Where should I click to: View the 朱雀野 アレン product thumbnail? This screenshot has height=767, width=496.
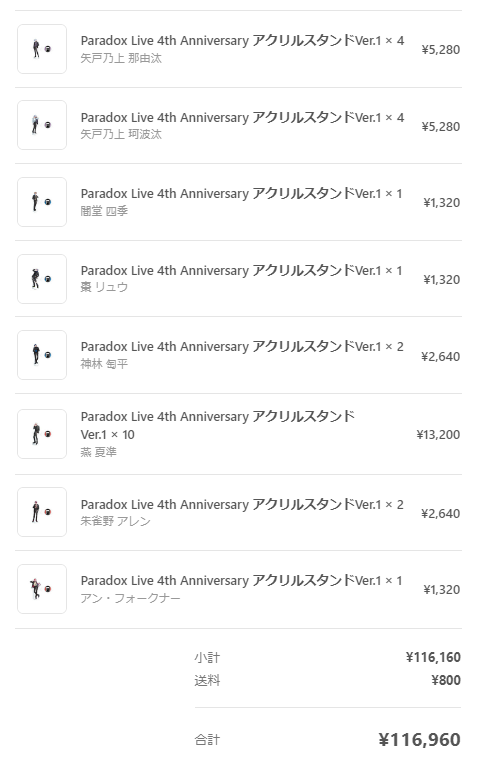pos(42,512)
